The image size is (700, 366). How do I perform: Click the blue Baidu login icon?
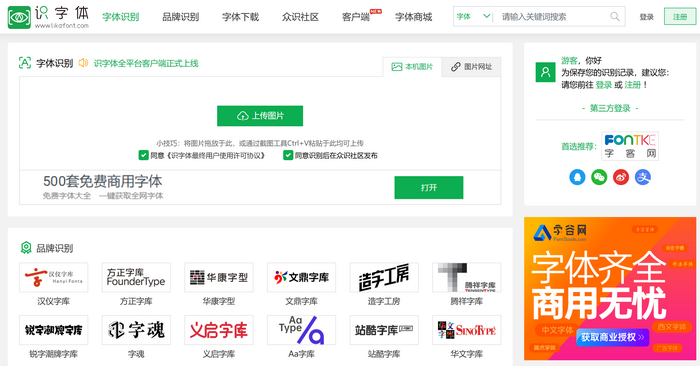coord(642,177)
